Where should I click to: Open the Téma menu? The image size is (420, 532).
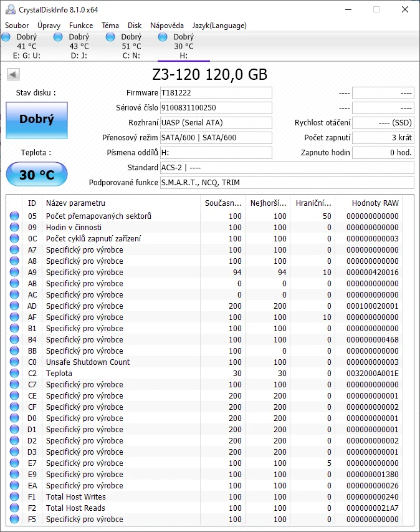[x=110, y=26]
